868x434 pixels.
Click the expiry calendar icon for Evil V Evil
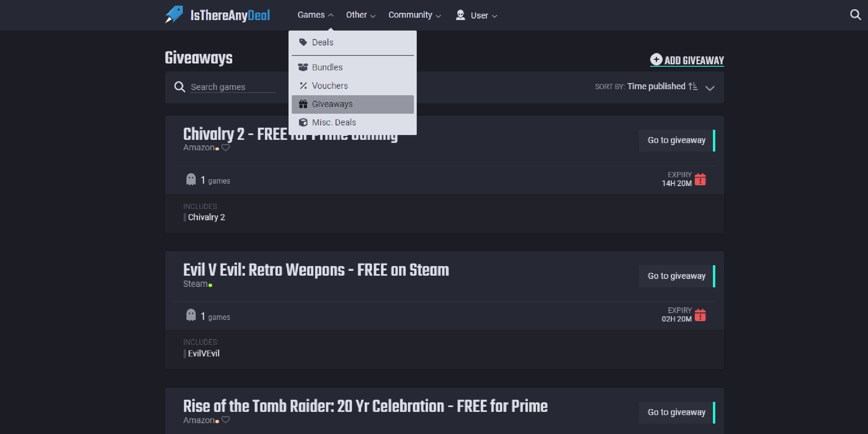700,315
